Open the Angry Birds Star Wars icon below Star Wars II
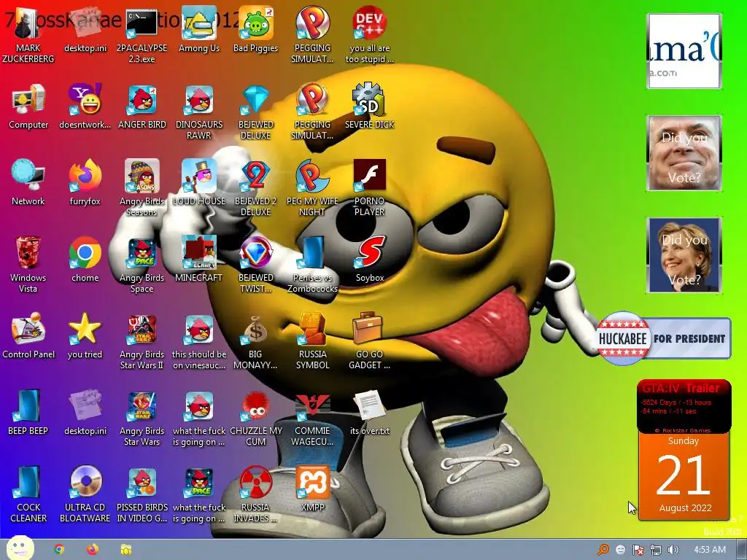Viewport: 747px width, 560px height. 142,418
